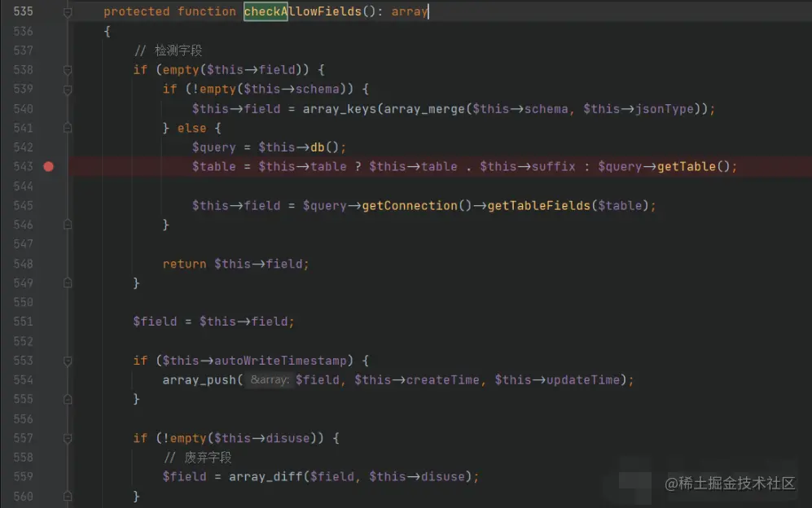The height and width of the screenshot is (508, 812).
Task: Click the array_diff function call
Action: coord(266,477)
